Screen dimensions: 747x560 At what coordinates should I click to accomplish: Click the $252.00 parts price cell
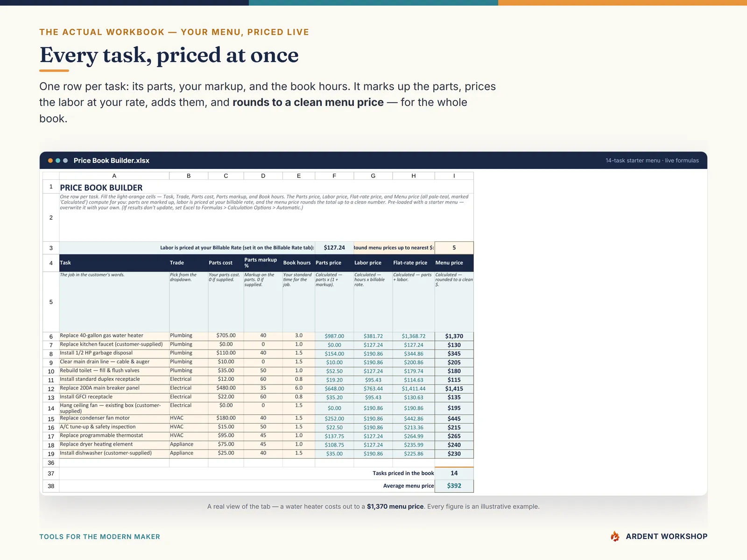[x=334, y=419]
